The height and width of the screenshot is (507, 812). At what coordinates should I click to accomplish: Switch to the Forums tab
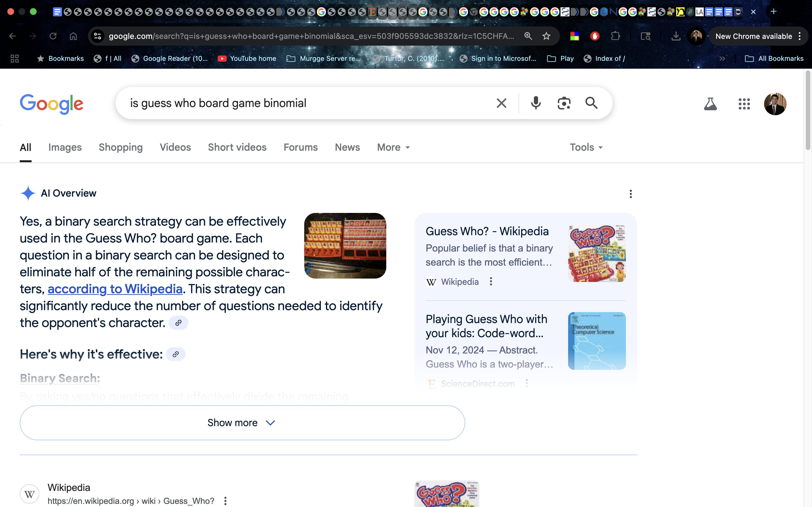300,147
